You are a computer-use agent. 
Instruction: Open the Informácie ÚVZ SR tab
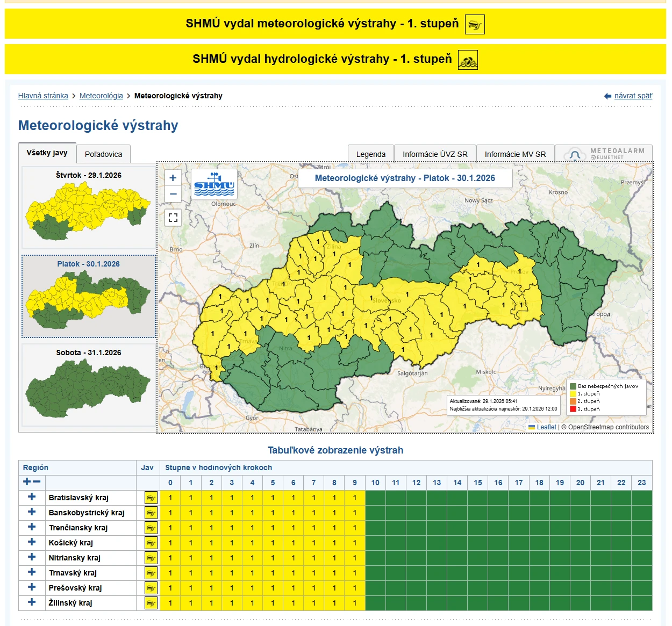(x=435, y=154)
